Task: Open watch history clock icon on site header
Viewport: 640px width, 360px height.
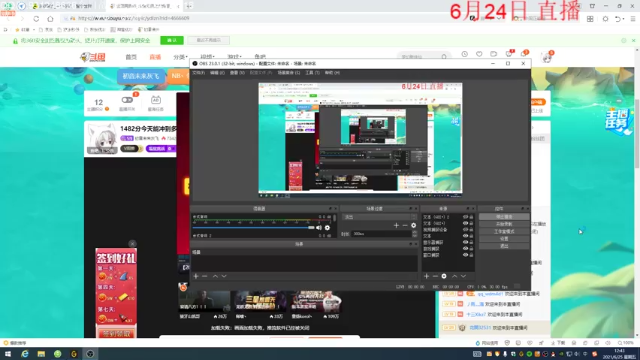Action: [x=464, y=54]
